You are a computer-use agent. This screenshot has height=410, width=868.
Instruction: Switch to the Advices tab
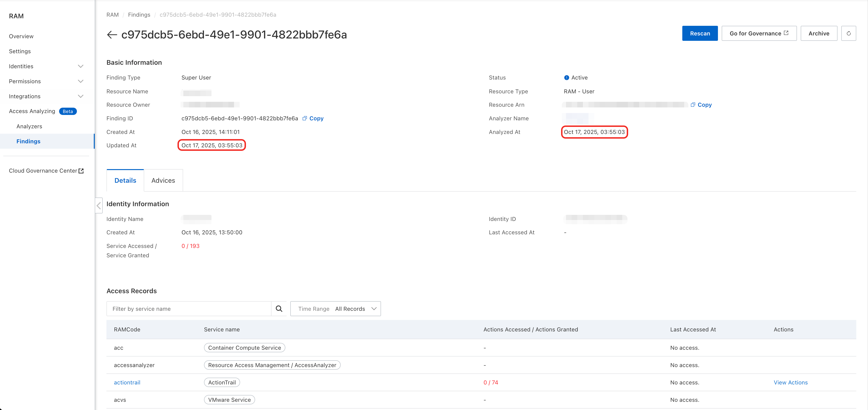click(163, 180)
